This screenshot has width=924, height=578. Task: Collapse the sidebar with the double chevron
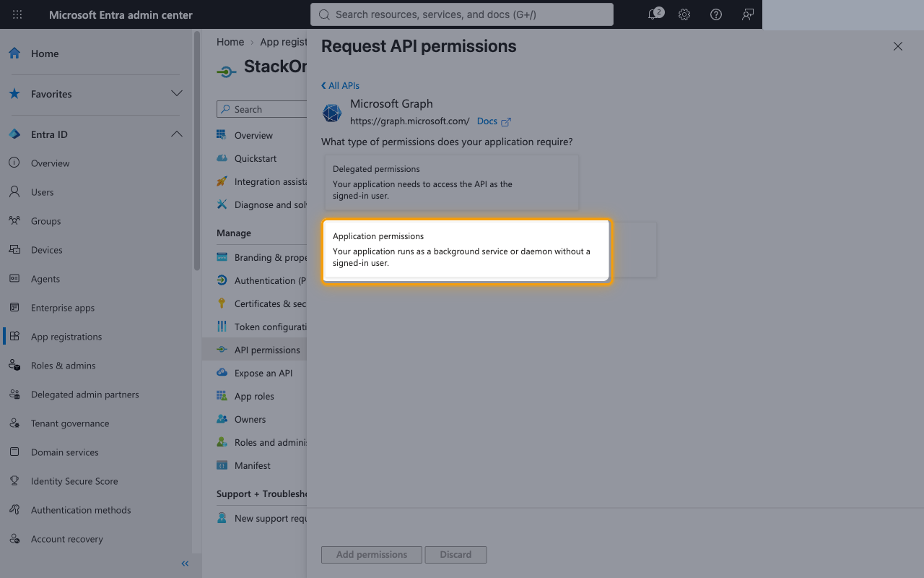(x=185, y=564)
